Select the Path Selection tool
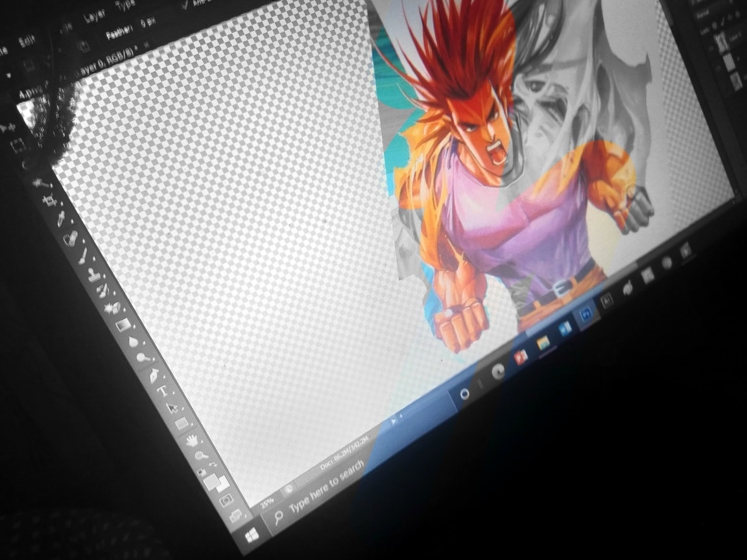747x560 pixels. pyautogui.click(x=171, y=408)
